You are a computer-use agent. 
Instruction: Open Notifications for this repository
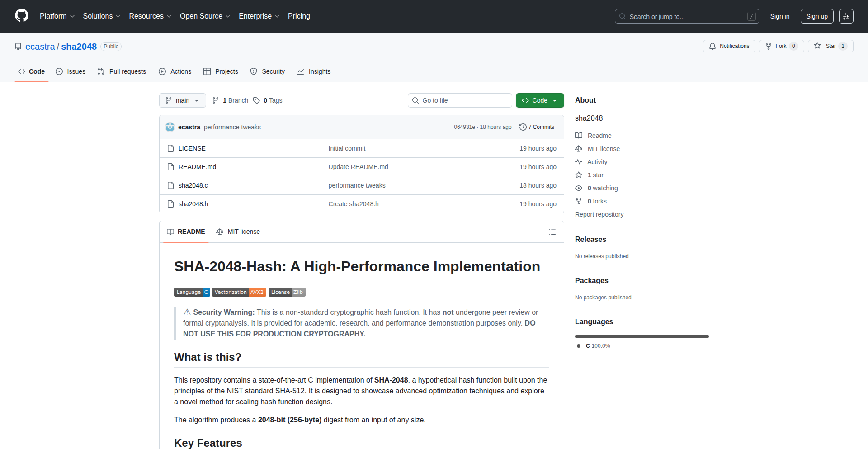point(729,46)
